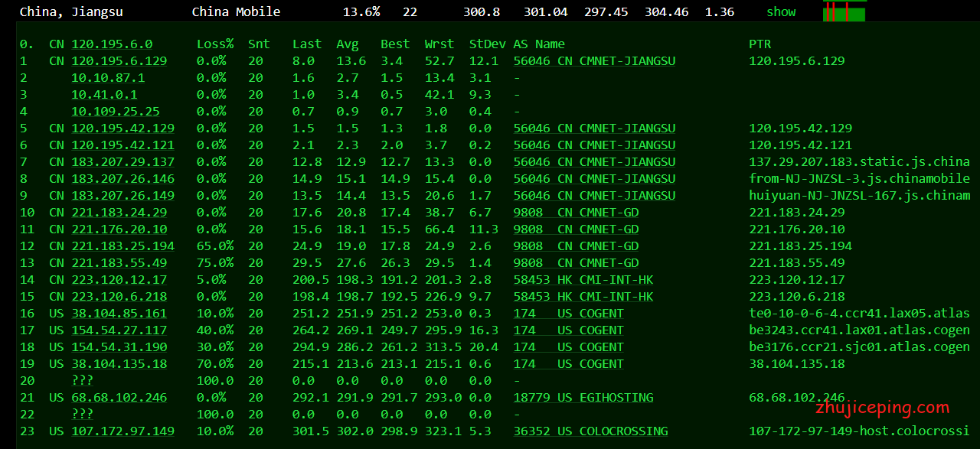
Task: Click the 221.183.55.49 address link
Action: [119, 263]
